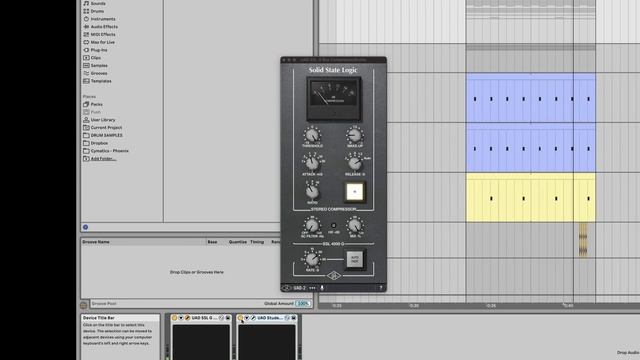Viewport: 640px width, 360px height.
Task: Select MIDI Effects in the browser
Action: coord(103,34)
